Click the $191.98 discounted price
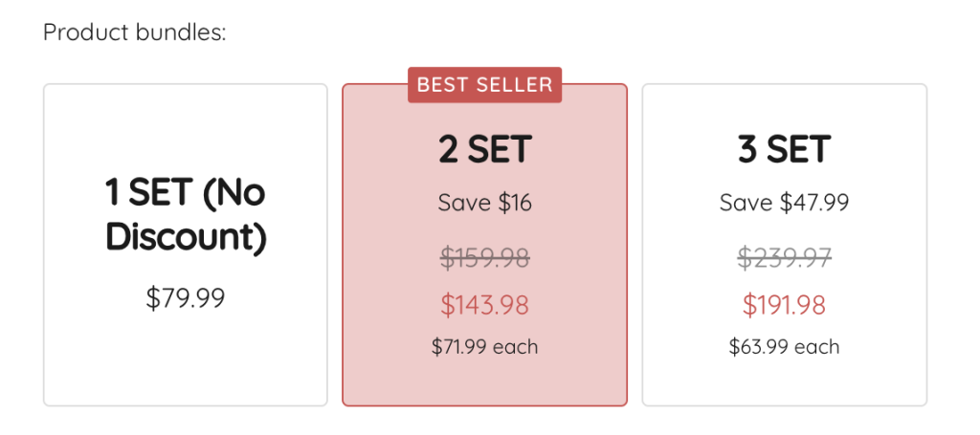 [784, 305]
